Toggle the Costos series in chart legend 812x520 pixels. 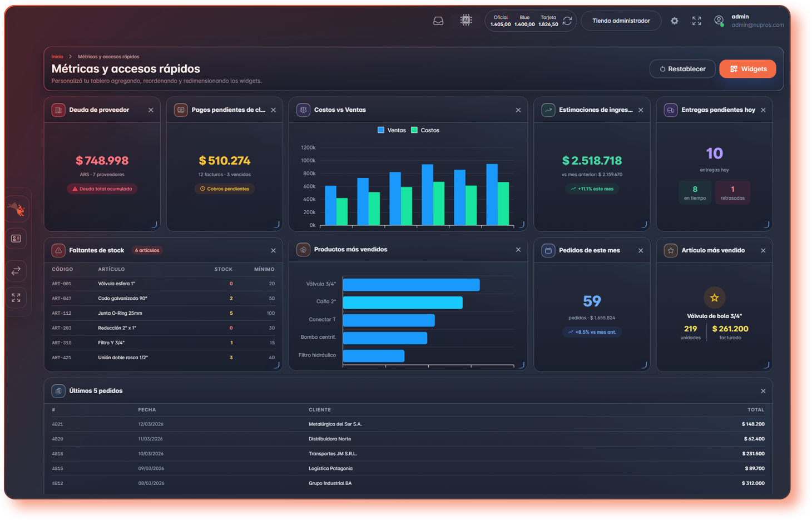coord(425,130)
